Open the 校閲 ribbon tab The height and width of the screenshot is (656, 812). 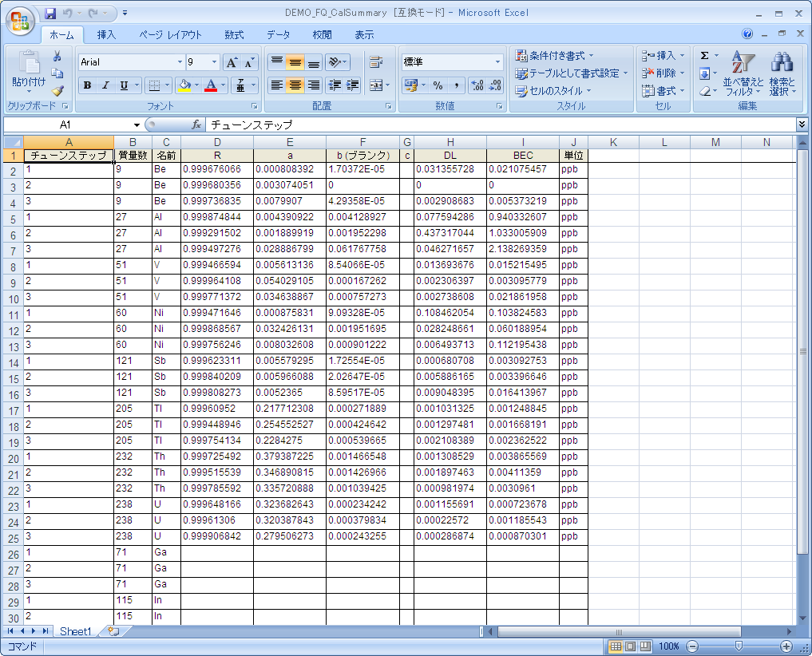(322, 34)
